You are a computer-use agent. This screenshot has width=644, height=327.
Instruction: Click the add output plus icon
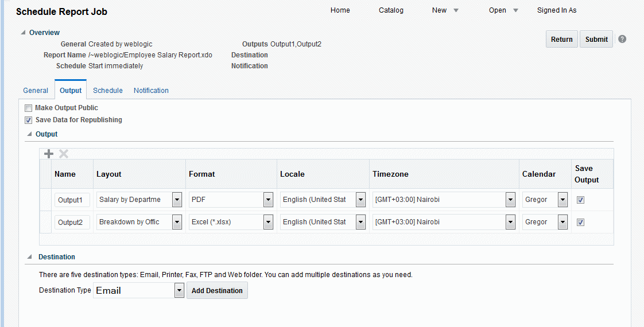pyautogui.click(x=49, y=154)
